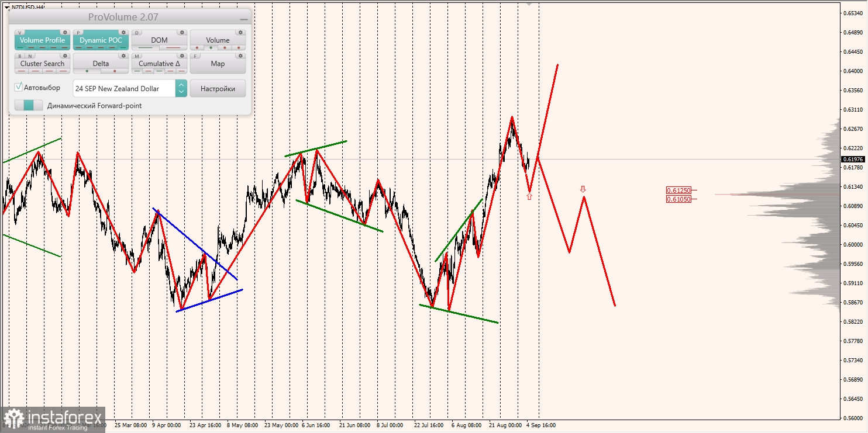Click the D hotkey tag on DOM
868x433 pixels.
137,33
